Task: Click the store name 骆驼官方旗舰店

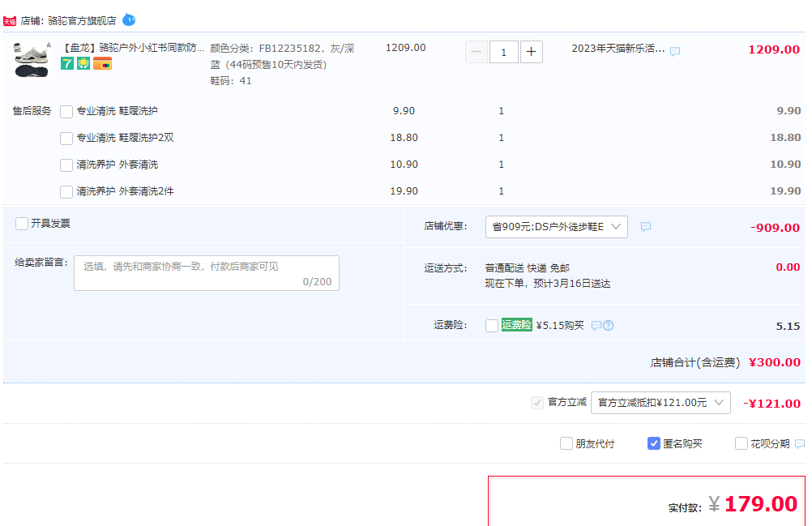Action: pyautogui.click(x=82, y=21)
